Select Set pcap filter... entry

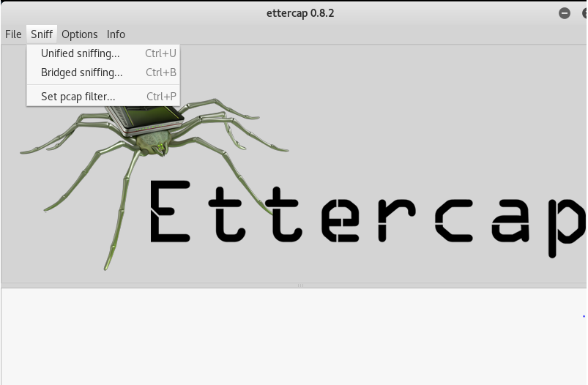click(x=103, y=97)
